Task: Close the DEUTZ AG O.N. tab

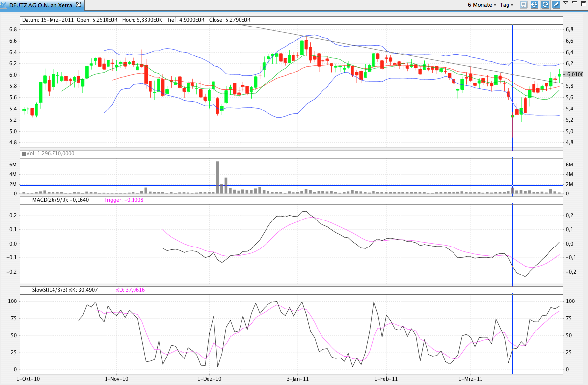Action: click(x=79, y=5)
